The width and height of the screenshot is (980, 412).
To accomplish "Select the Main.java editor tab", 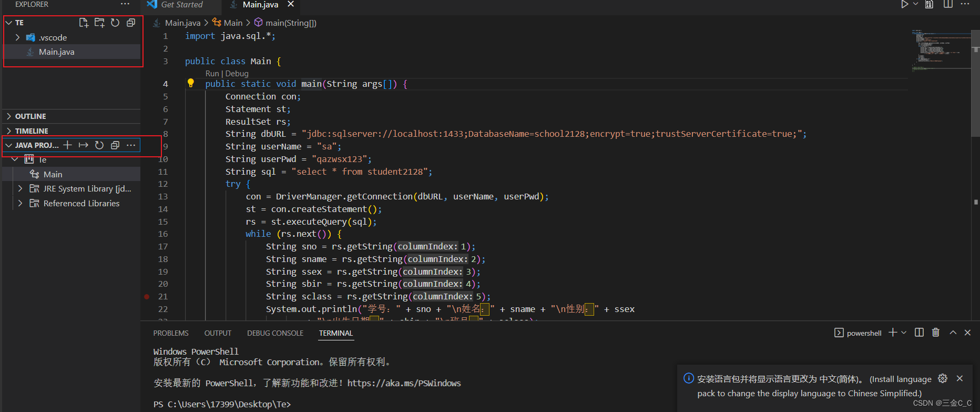I will (x=260, y=5).
